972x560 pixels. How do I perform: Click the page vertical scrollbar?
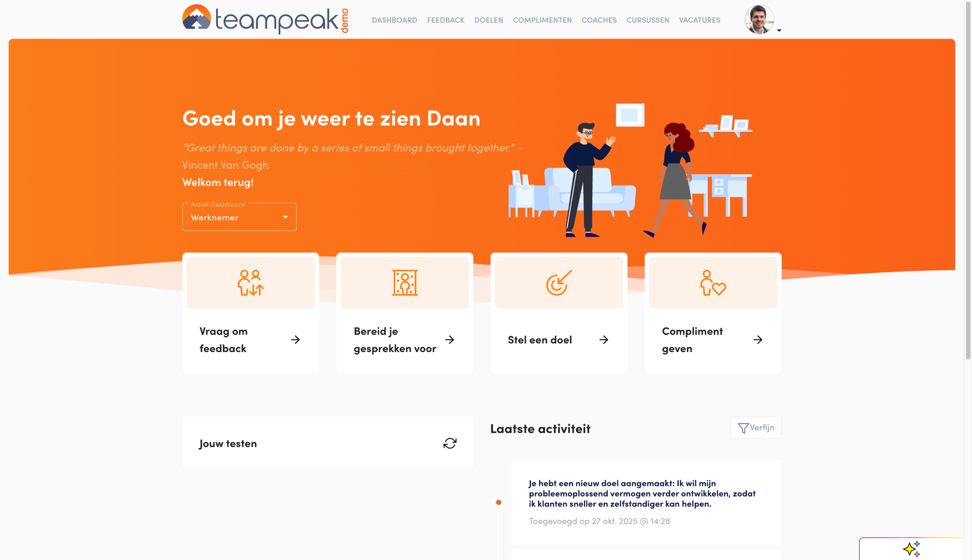pyautogui.click(x=968, y=181)
